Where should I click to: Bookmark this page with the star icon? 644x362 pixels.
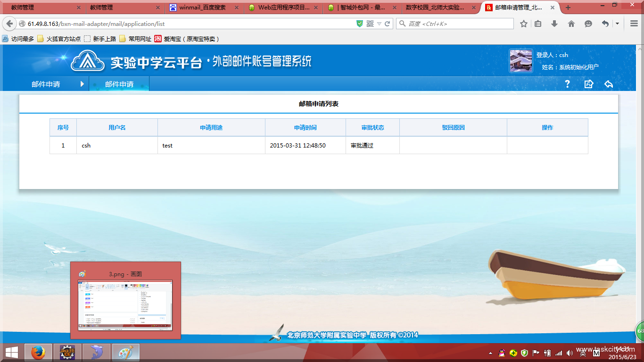pyautogui.click(x=523, y=24)
